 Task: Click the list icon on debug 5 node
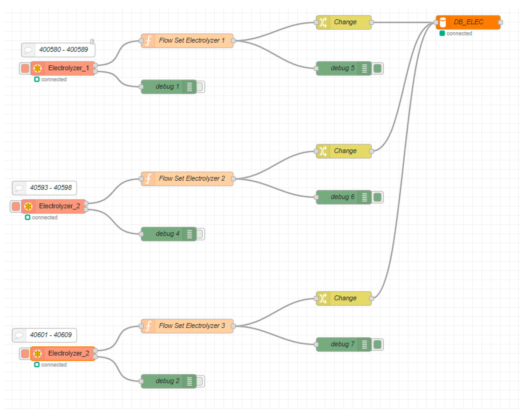(365, 68)
